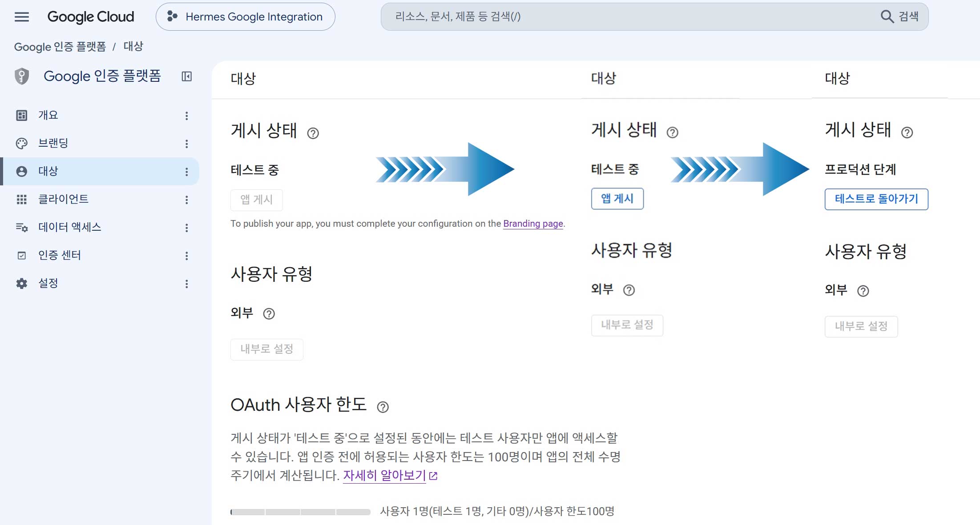
Task: Open the 자세히 알아보기 link
Action: pos(390,475)
